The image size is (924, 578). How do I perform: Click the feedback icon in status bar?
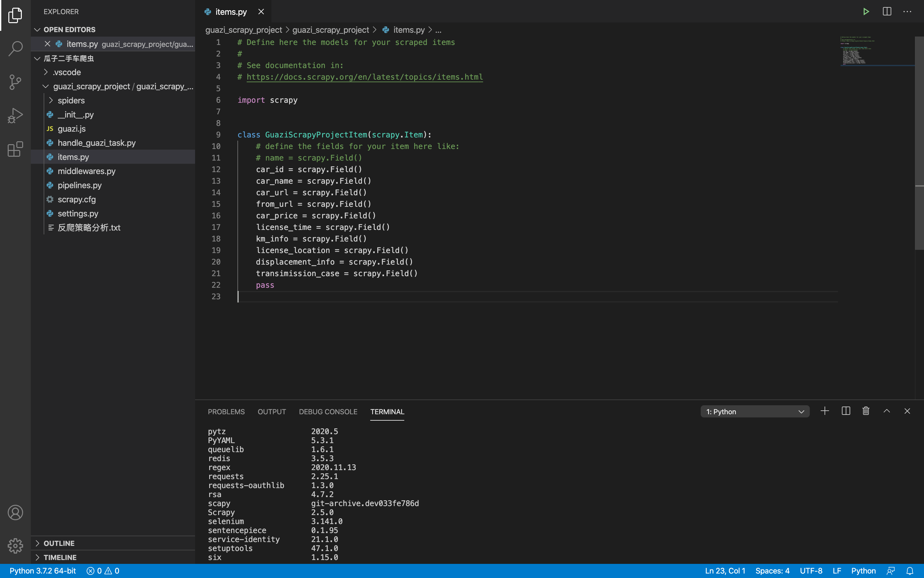click(891, 571)
